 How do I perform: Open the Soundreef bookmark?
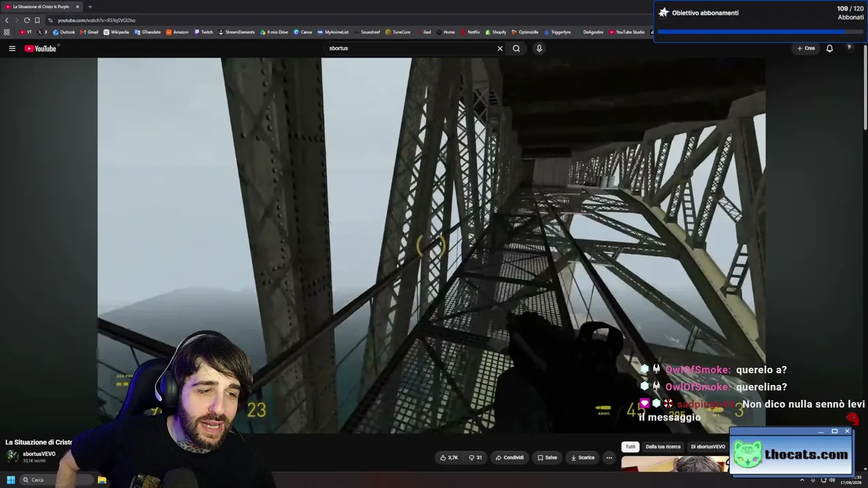(367, 32)
